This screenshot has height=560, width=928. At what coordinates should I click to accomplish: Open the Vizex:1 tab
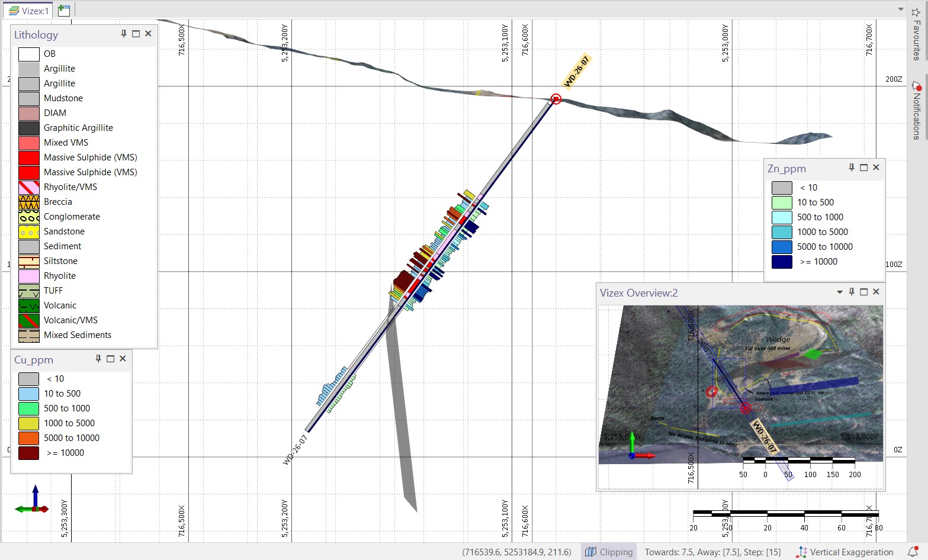(x=28, y=11)
